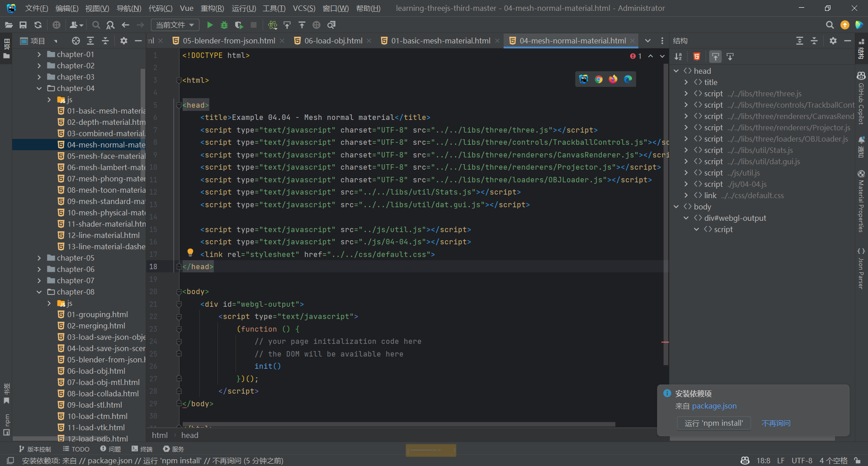Open the built-in WebStorm preview icon
The height and width of the screenshot is (466, 868).
point(584,79)
